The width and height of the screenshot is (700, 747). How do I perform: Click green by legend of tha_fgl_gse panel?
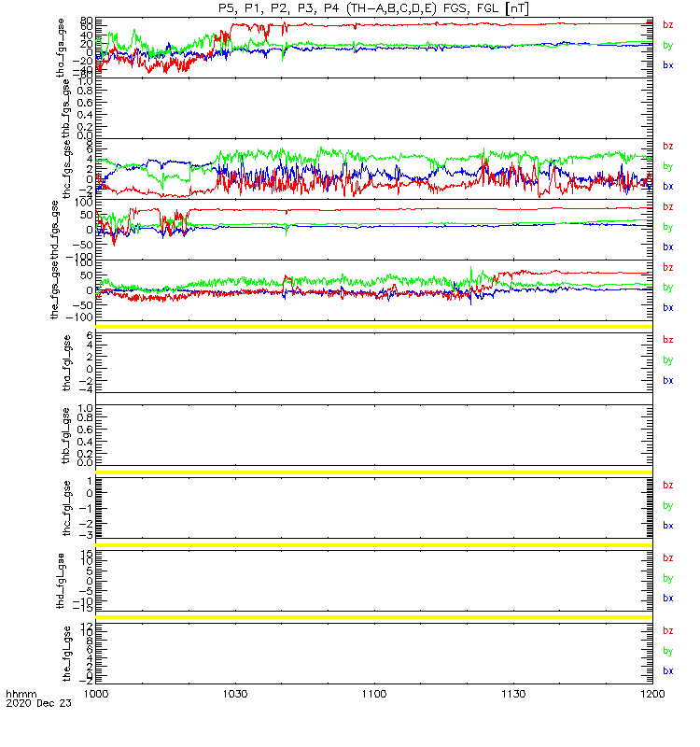668,360
